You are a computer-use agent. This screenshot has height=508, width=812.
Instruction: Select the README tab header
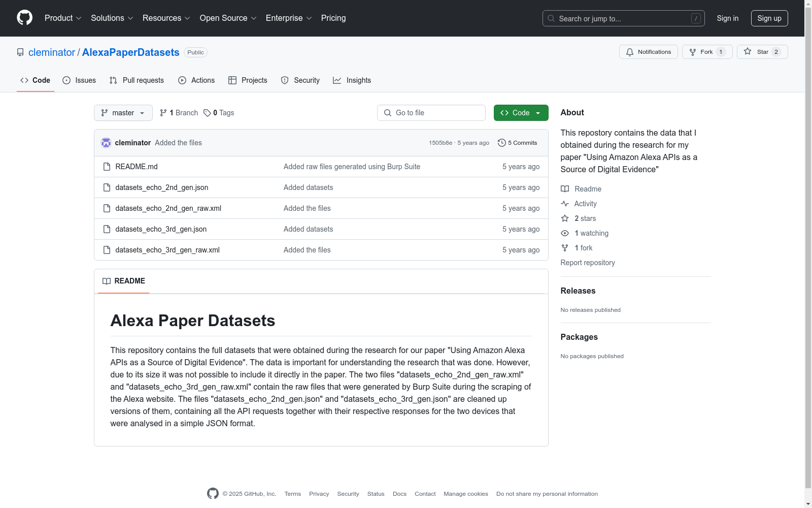[x=124, y=281]
